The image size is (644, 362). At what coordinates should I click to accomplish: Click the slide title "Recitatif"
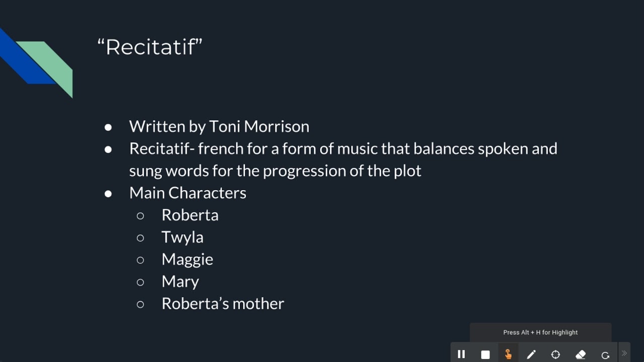[150, 47]
